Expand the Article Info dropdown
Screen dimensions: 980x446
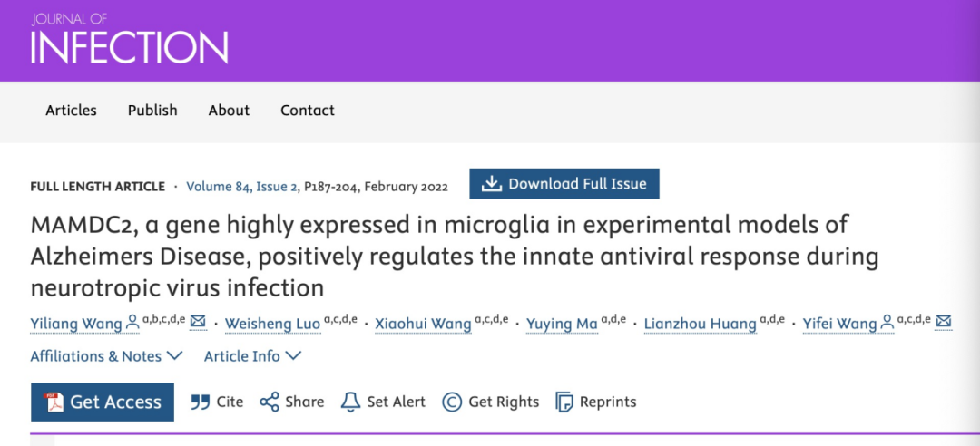tap(252, 356)
